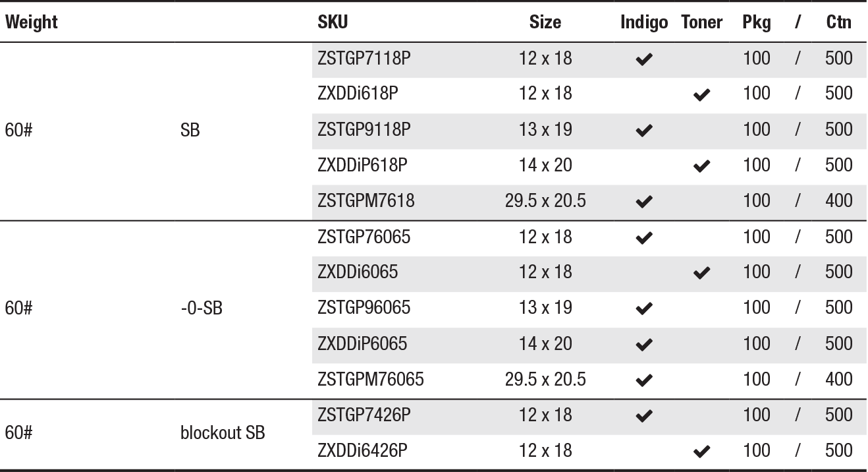Click the Toner checkmark for ZXDDi6426P
Image resolution: width=868 pixels, height=472 pixels.
click(x=702, y=452)
